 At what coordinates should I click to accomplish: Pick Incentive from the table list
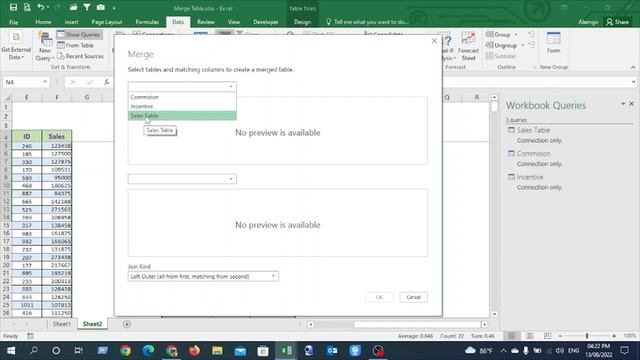pos(182,107)
